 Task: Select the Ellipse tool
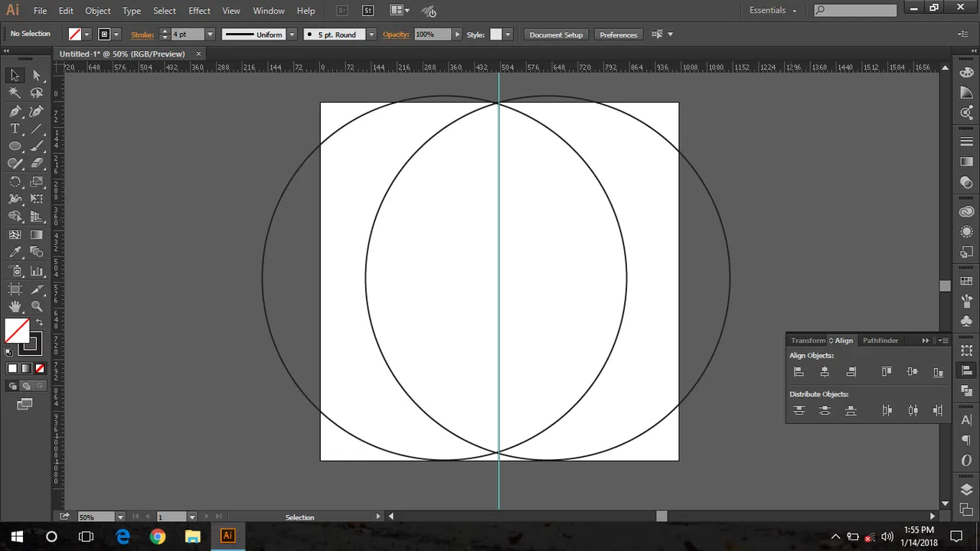15,146
